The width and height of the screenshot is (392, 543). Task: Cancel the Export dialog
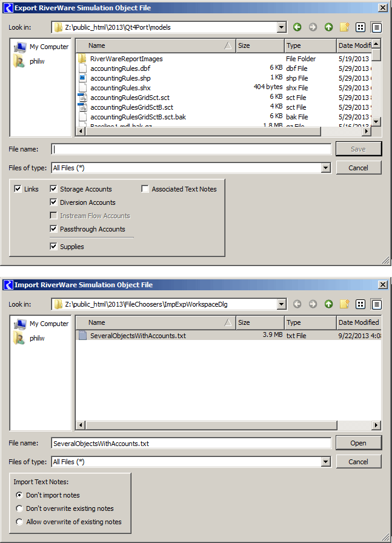coord(359,168)
